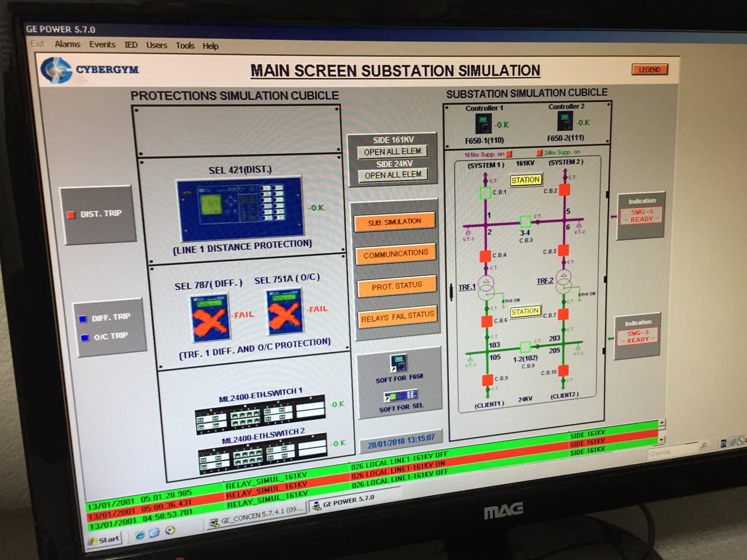This screenshot has width=747, height=560.
Task: Toggle circuit breaker C.B.1
Action: [x=485, y=192]
